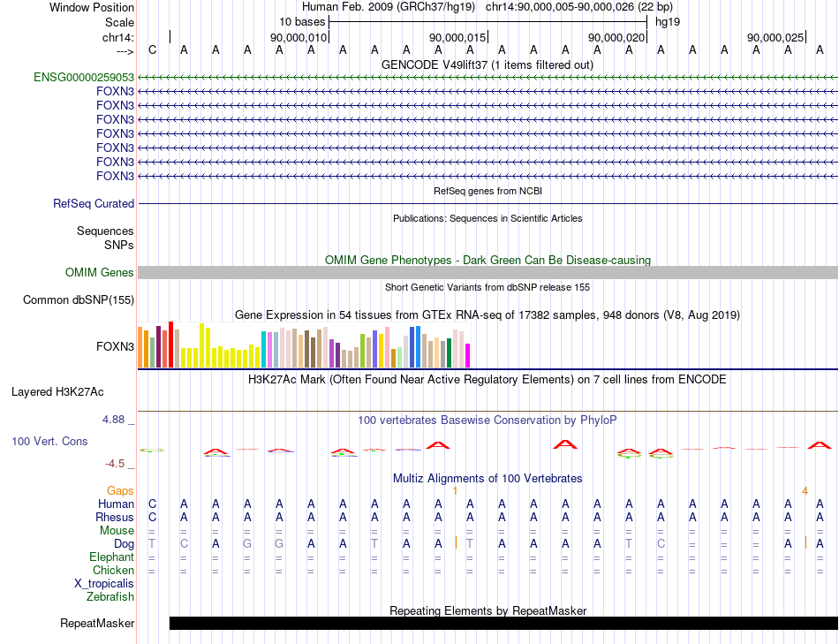Open Repeating Elements by RepeatMasker title
The width and height of the screenshot is (839, 644).
click(488, 610)
